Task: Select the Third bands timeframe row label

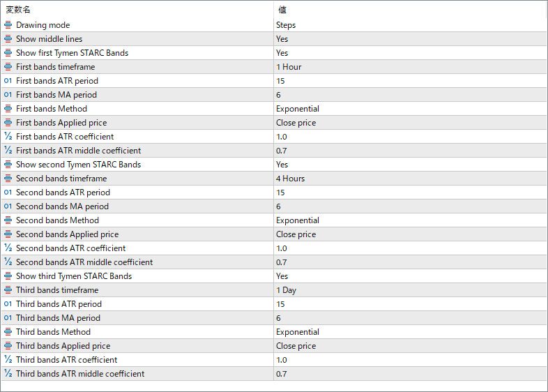Action: 57,290
